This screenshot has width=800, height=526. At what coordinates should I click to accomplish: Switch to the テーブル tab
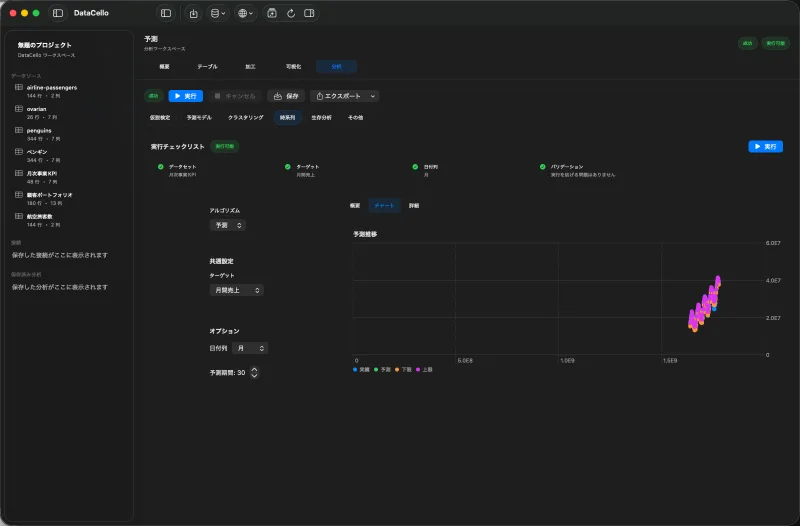pyautogui.click(x=207, y=66)
